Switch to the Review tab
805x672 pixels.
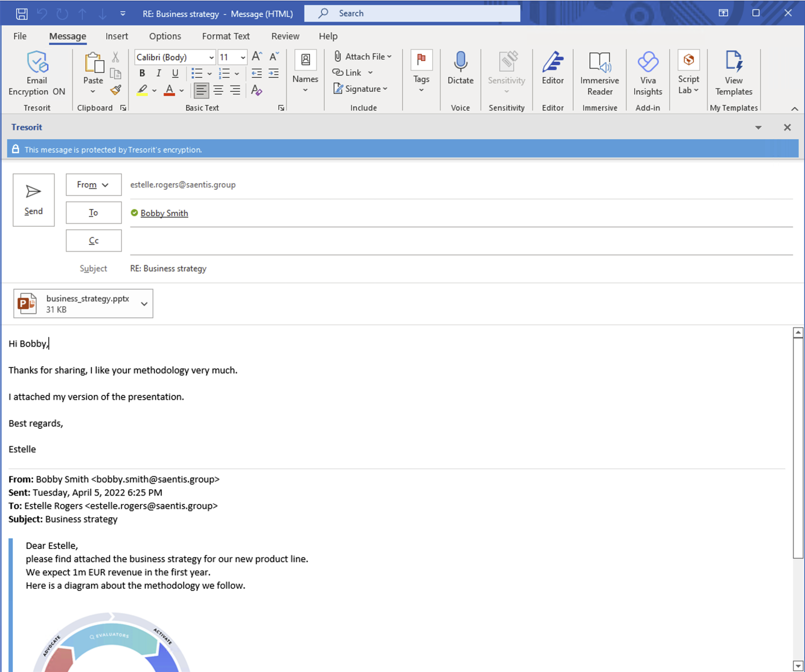(x=285, y=36)
